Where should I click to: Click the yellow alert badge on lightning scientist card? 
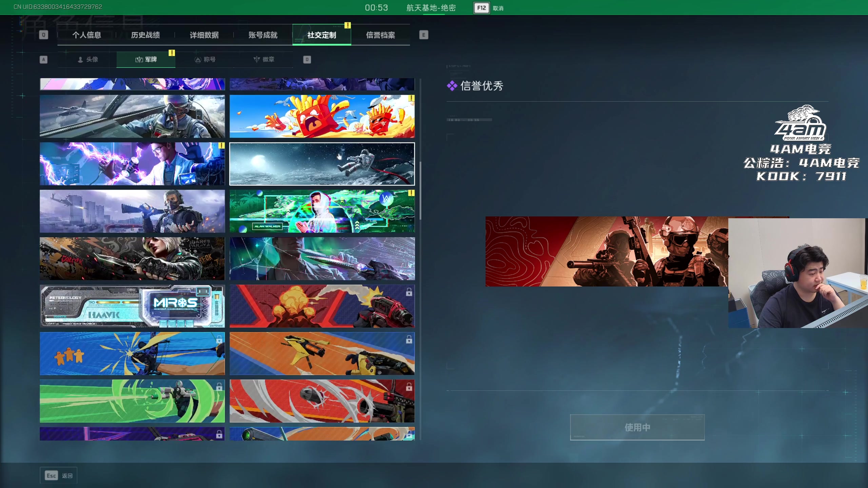tap(221, 146)
